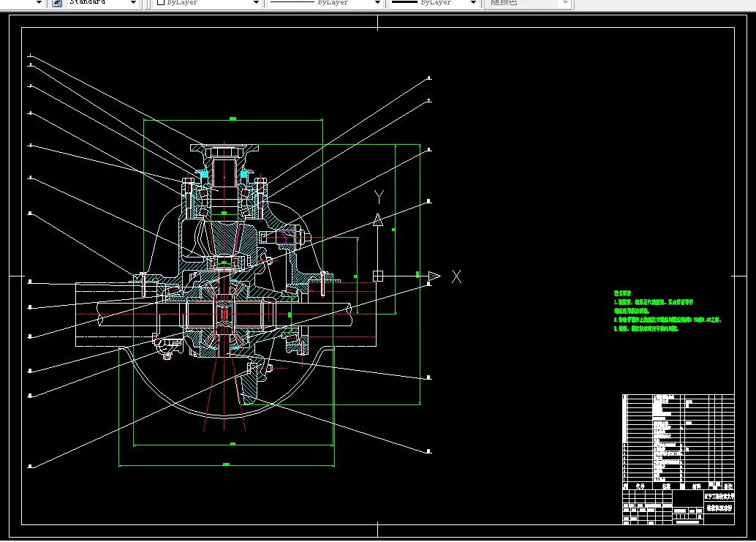
Task: Click the topmost right-side leader endpoint
Action: 429,78
